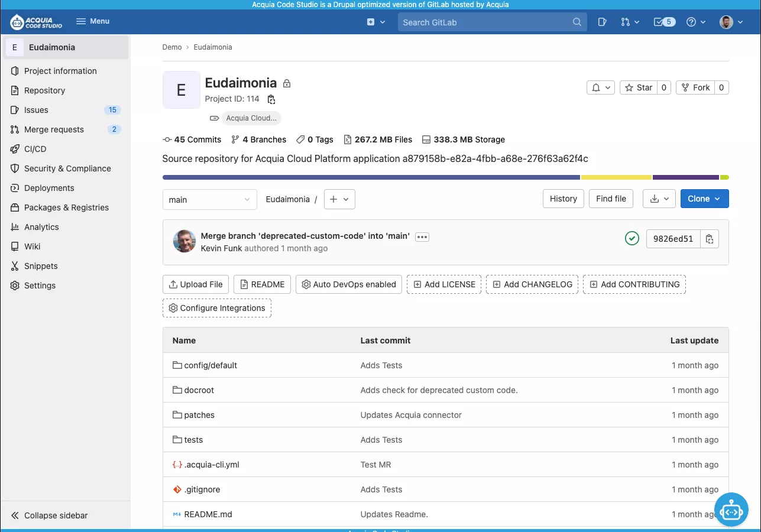Click Demo breadcrumb link
The height and width of the screenshot is (532, 761).
click(172, 47)
